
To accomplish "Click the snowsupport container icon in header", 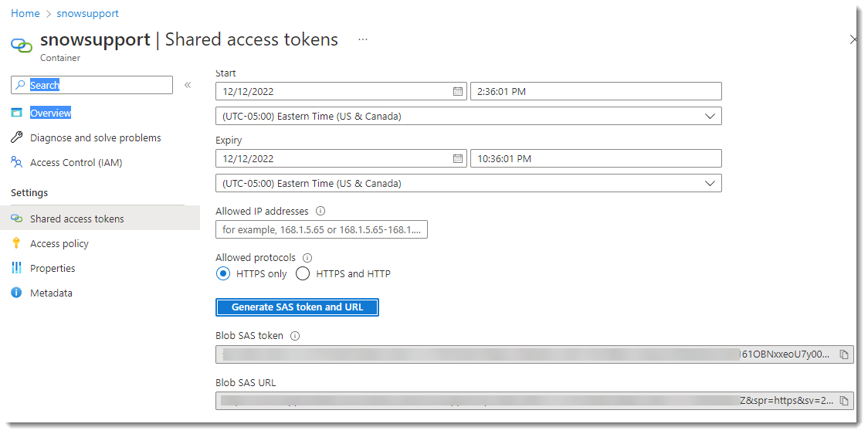I will click(22, 46).
